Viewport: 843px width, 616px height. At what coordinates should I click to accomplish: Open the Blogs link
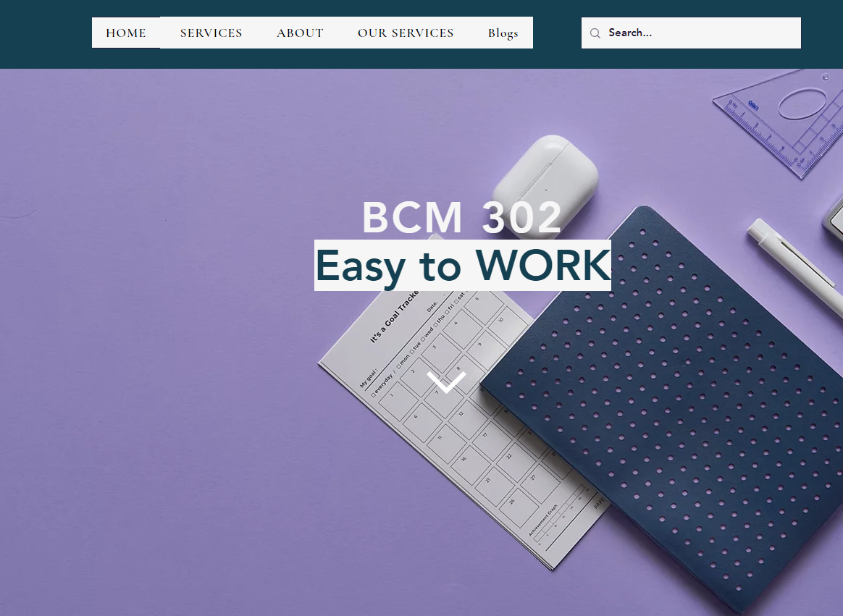(503, 33)
